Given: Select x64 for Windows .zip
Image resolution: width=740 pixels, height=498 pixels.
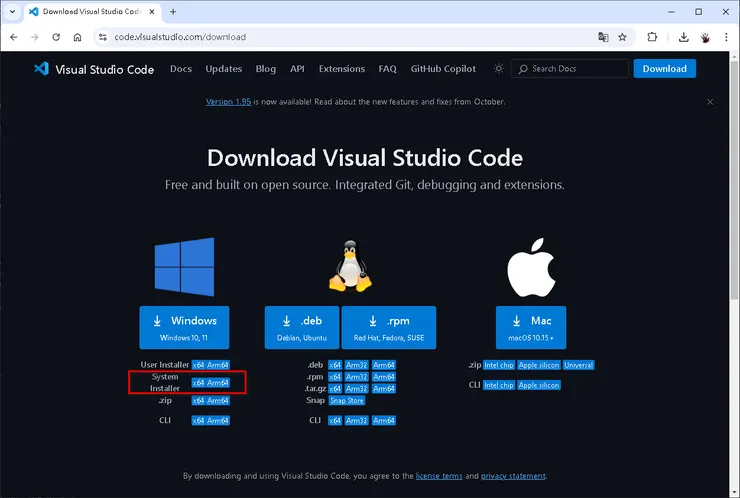Looking at the screenshot, I should click(198, 401).
